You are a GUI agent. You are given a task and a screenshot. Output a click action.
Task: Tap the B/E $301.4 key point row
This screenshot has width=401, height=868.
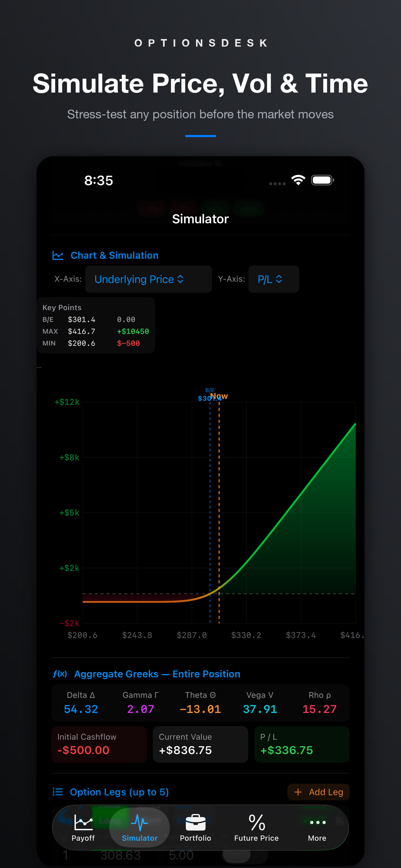(89, 319)
